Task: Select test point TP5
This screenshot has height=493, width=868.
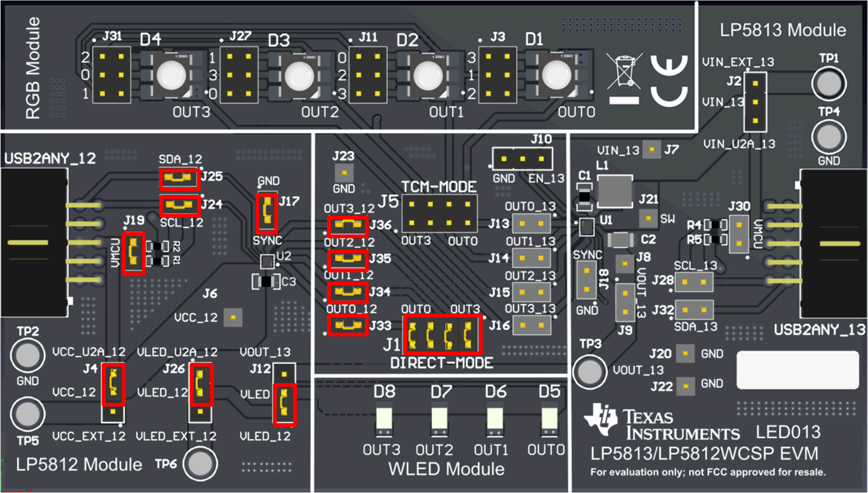Action: pyautogui.click(x=27, y=414)
